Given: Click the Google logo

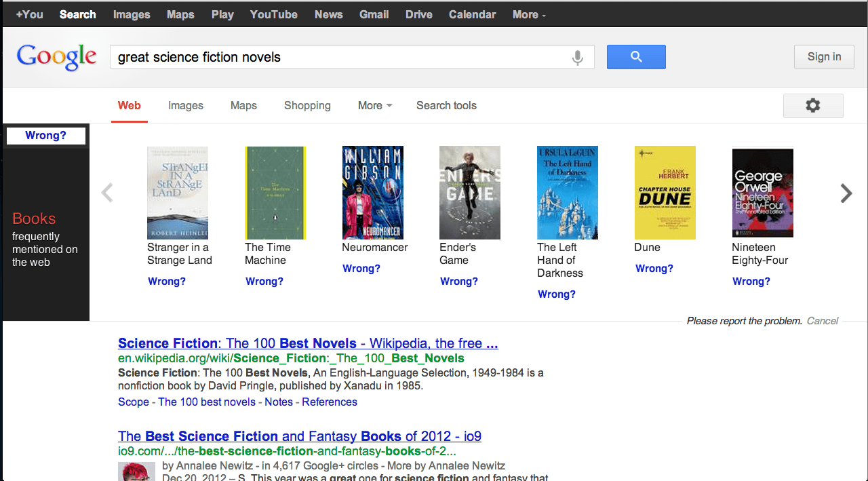Looking at the screenshot, I should coord(57,57).
